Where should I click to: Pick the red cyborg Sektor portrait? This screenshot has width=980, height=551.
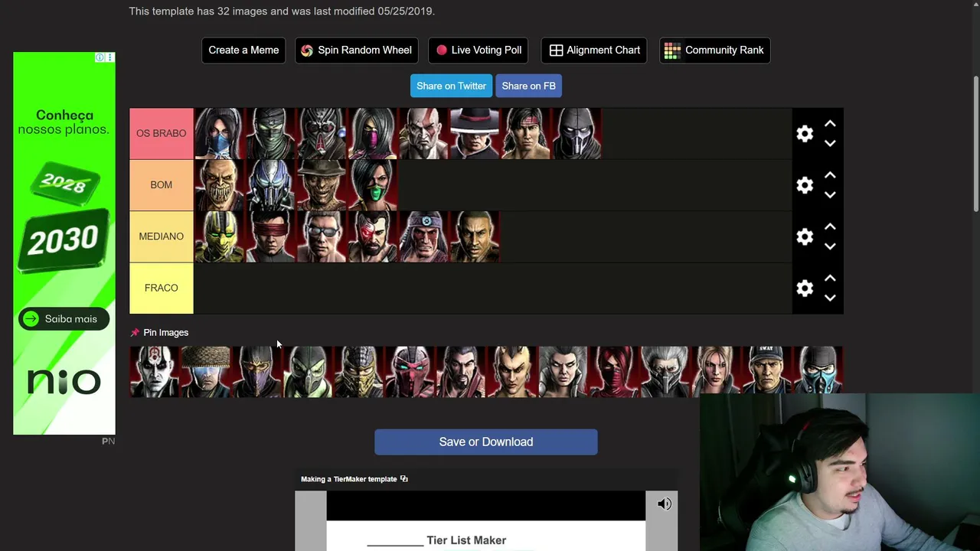410,372
